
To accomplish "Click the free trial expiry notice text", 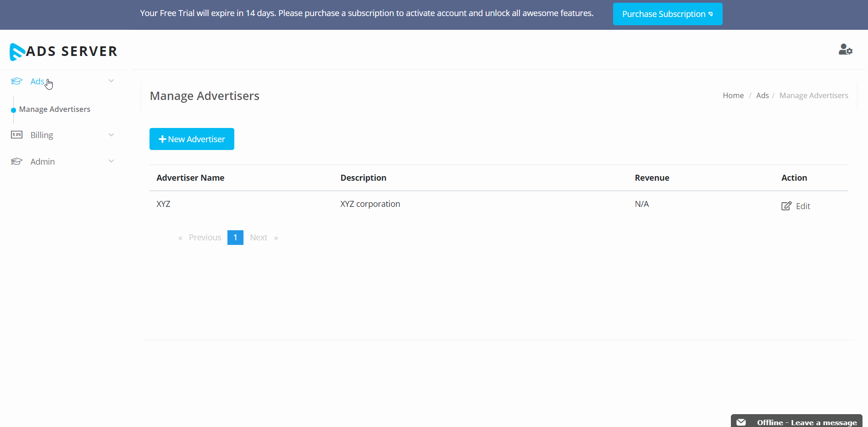I will [367, 13].
